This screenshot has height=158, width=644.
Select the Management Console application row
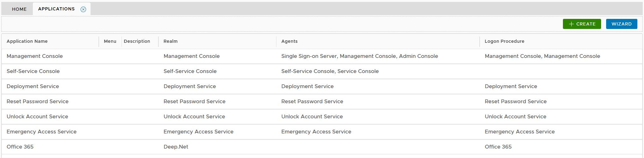[x=35, y=56]
